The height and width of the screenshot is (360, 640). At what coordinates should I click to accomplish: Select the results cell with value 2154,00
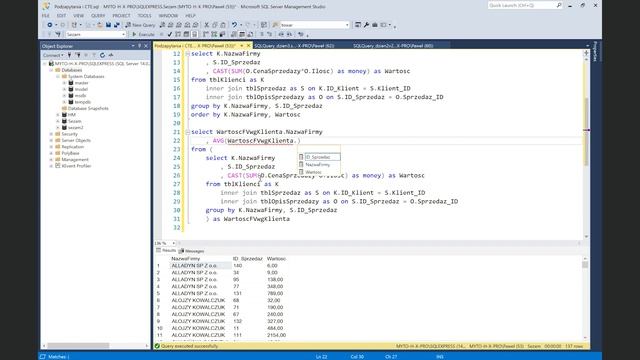click(x=277, y=335)
